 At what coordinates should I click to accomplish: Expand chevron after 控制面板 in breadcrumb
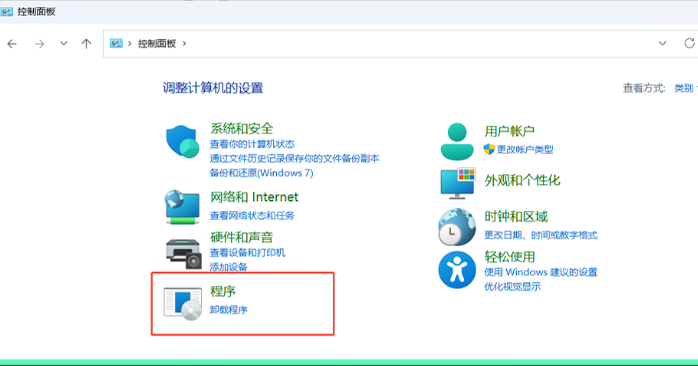coord(184,44)
